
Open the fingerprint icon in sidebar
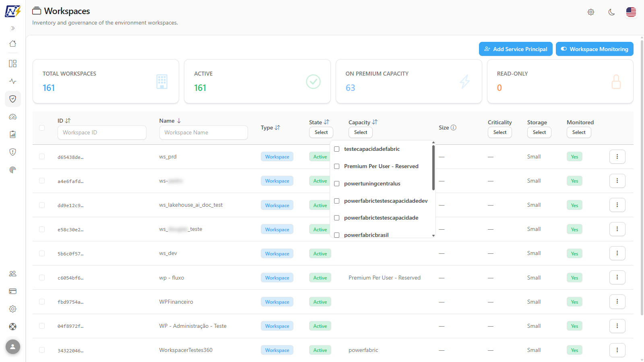[13, 170]
